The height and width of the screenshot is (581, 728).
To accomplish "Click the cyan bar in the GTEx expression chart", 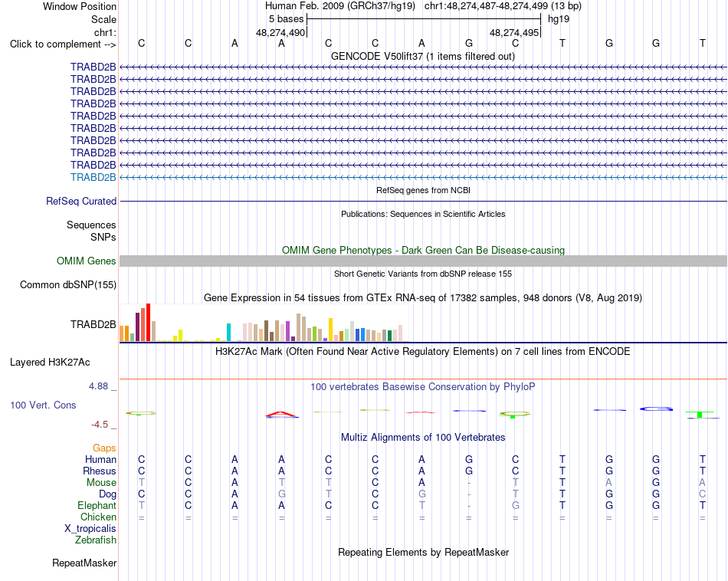I will pos(228,332).
